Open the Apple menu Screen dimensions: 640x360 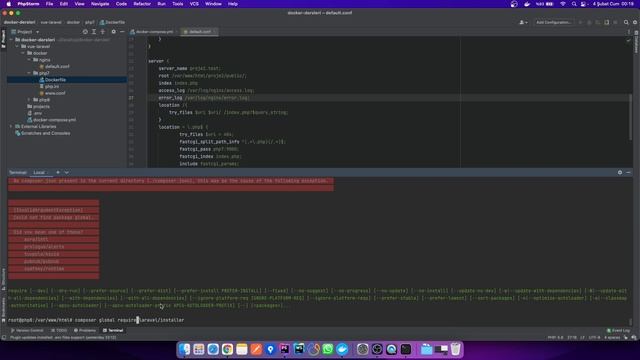coord(9,4)
